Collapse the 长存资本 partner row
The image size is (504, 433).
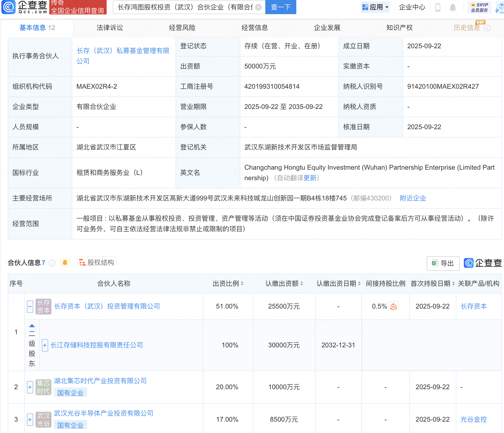click(x=30, y=306)
